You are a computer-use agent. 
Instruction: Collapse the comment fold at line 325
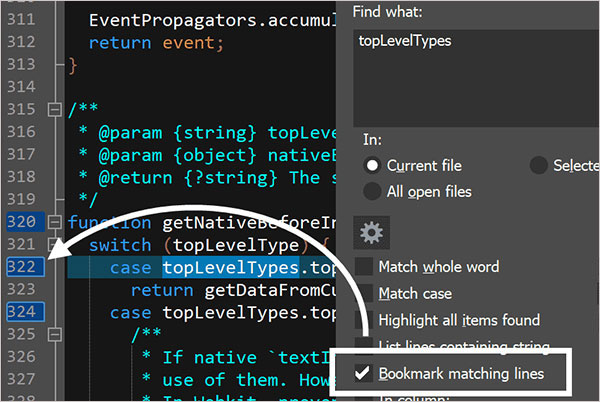point(54,334)
